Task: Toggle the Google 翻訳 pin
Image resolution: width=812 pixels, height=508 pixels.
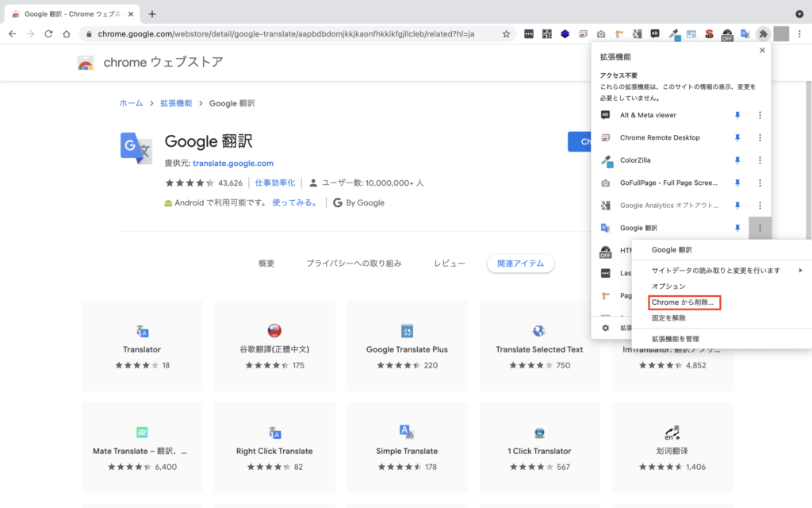Action: click(737, 228)
